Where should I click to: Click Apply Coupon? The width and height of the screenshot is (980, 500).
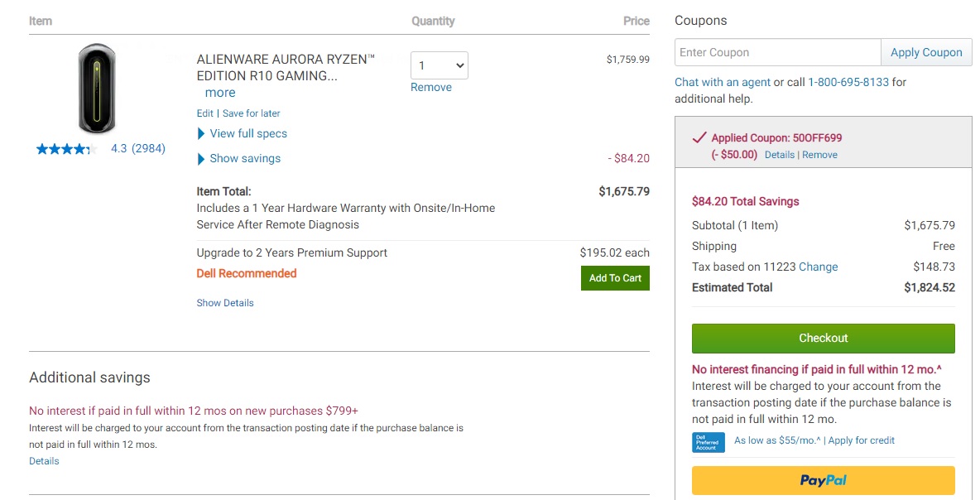pyautogui.click(x=926, y=51)
